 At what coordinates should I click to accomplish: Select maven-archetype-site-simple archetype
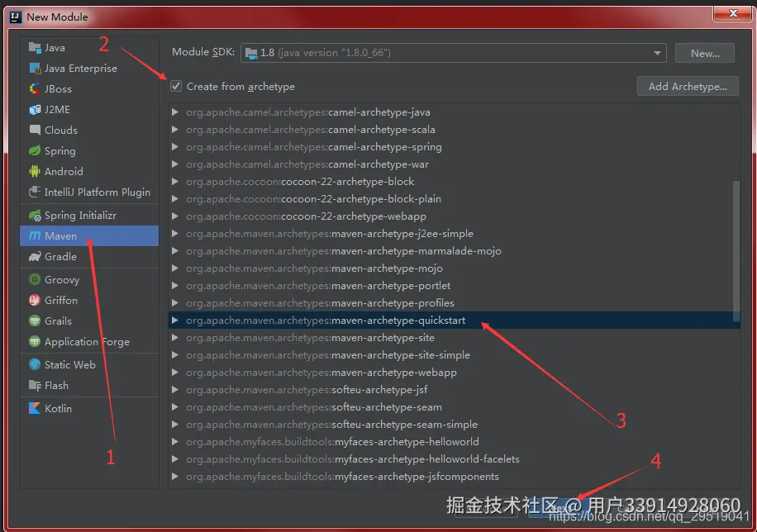pos(454,355)
